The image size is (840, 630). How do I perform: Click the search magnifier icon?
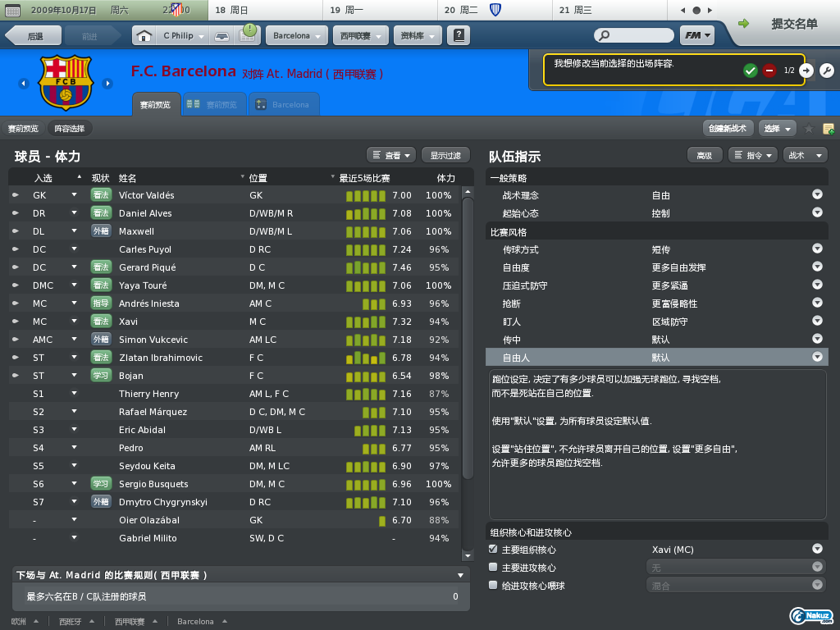(604, 36)
